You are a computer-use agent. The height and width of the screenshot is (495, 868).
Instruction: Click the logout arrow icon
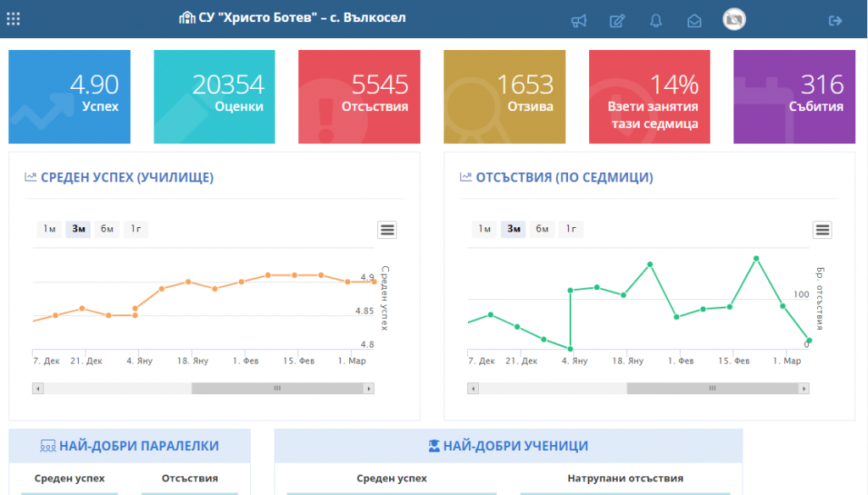tap(835, 21)
